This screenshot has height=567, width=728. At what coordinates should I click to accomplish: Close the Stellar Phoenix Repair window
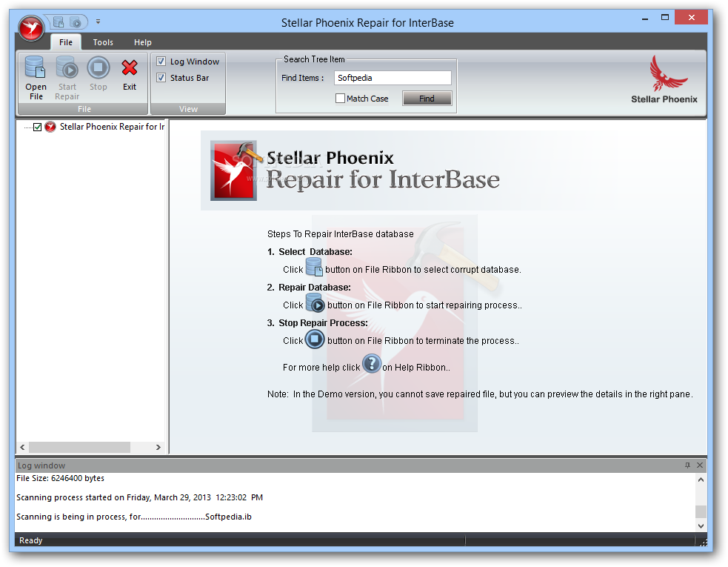tap(691, 18)
